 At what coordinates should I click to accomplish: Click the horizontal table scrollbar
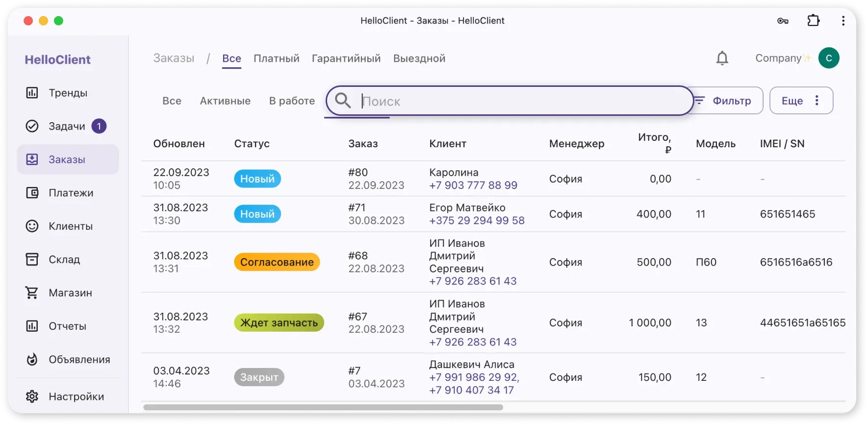pos(323,407)
